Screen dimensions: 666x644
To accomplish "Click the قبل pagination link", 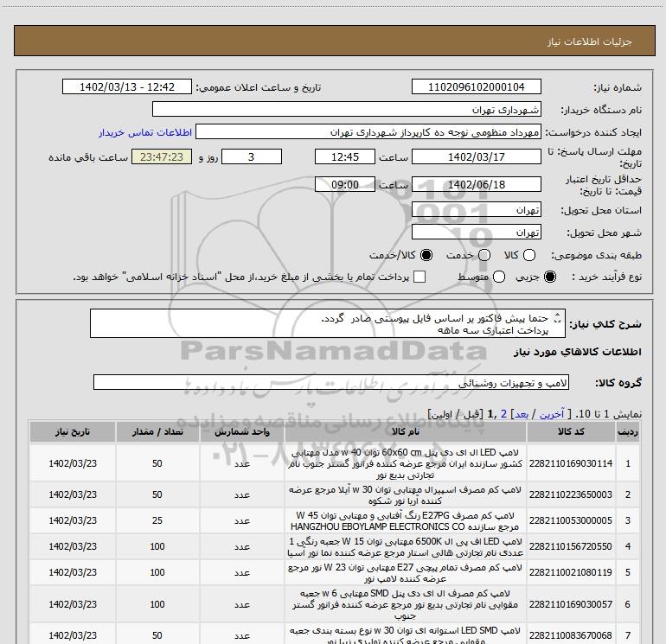I will 470,414.
